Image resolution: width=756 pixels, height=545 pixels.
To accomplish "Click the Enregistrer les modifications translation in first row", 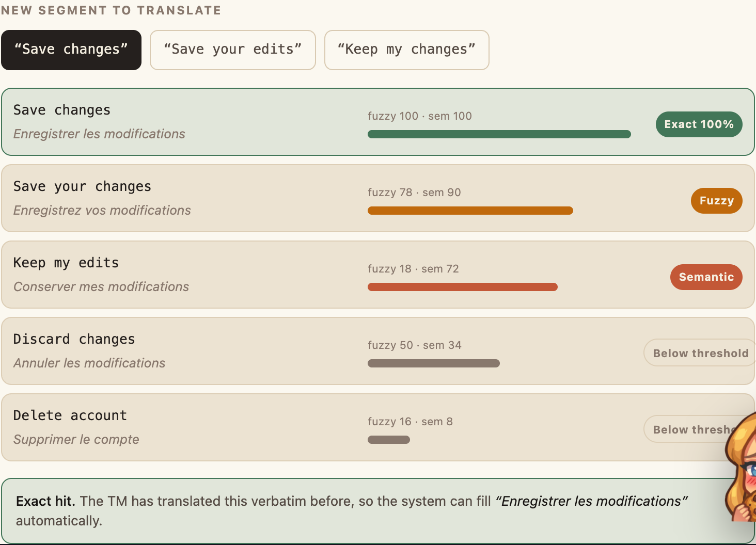I will (99, 134).
